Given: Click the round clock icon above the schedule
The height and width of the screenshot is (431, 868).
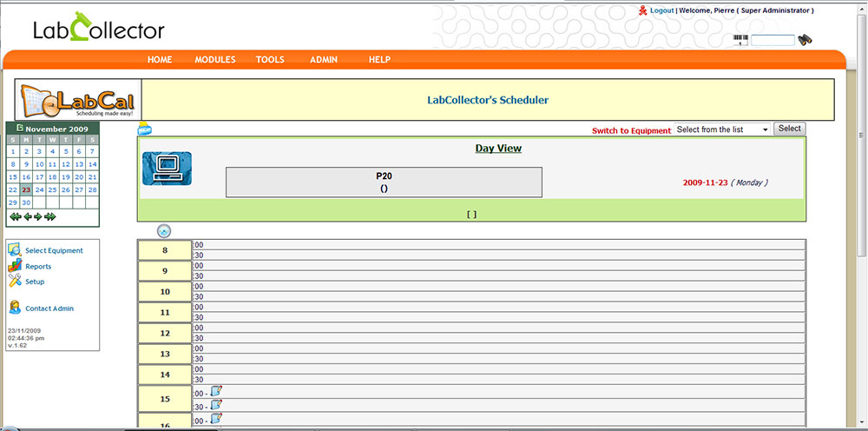Looking at the screenshot, I should tap(164, 231).
